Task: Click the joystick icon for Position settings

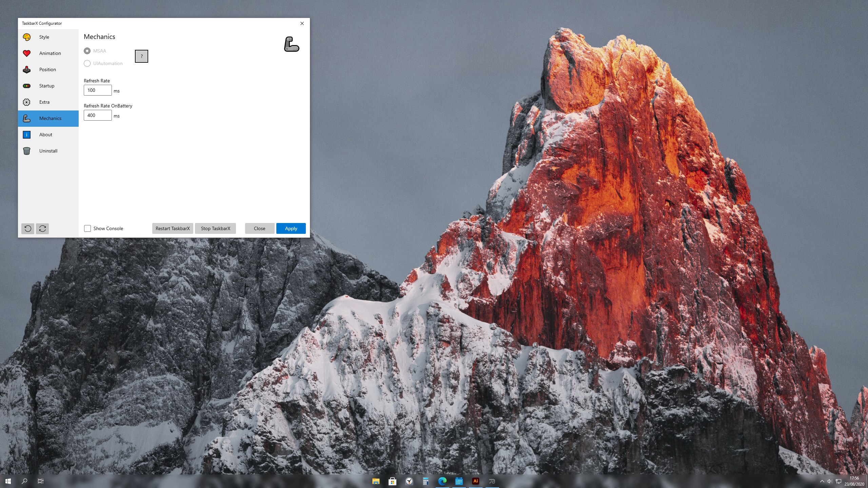Action: click(x=27, y=69)
